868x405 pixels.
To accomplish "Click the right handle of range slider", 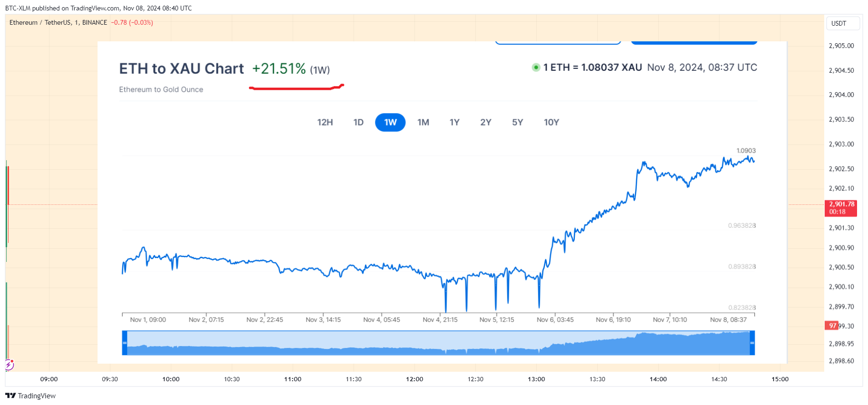I will pos(752,343).
